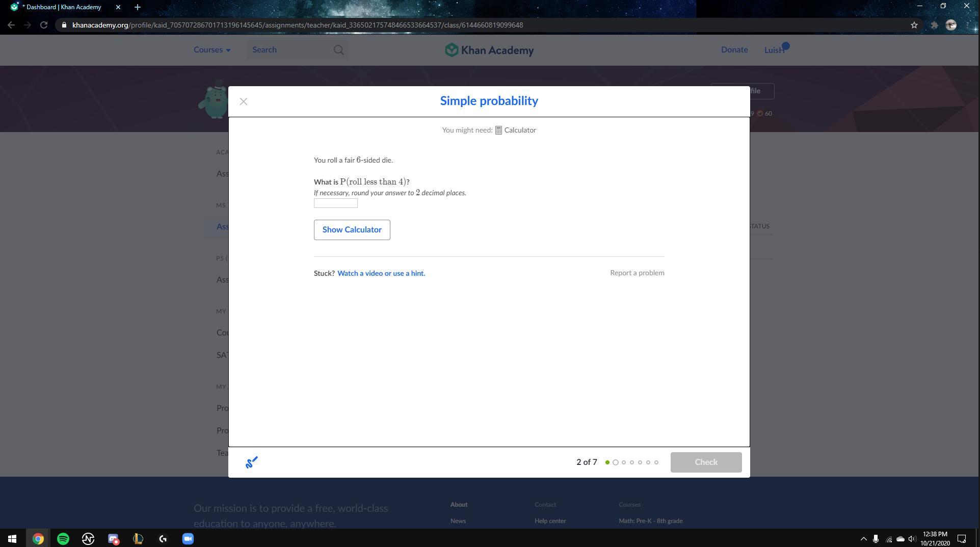Click the address bar URL
980x547 pixels.
point(298,25)
